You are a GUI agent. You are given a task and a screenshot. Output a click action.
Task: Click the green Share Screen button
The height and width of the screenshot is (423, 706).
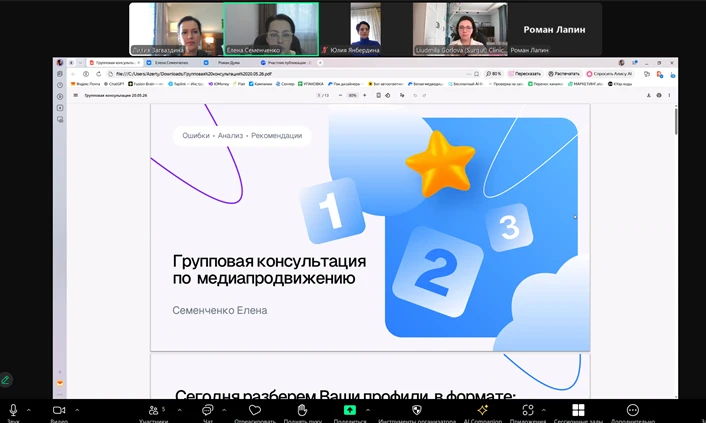pyautogui.click(x=350, y=410)
